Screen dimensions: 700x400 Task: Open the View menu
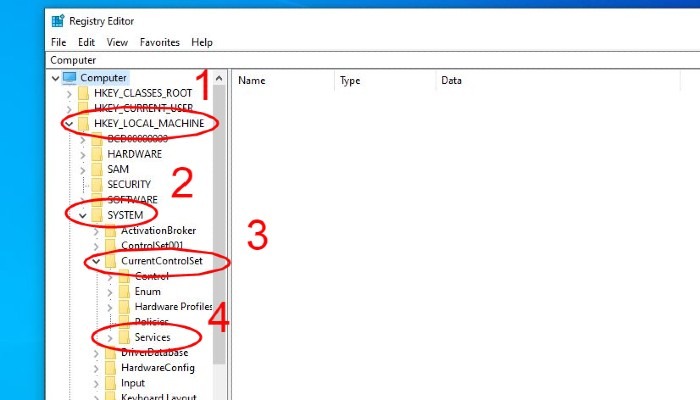[117, 42]
